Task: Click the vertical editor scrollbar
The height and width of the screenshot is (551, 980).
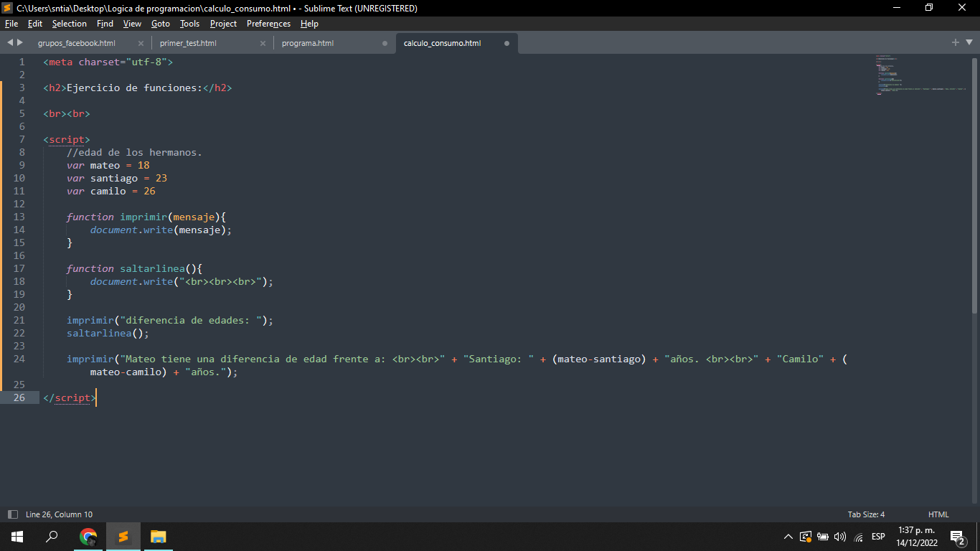Action: (974, 187)
